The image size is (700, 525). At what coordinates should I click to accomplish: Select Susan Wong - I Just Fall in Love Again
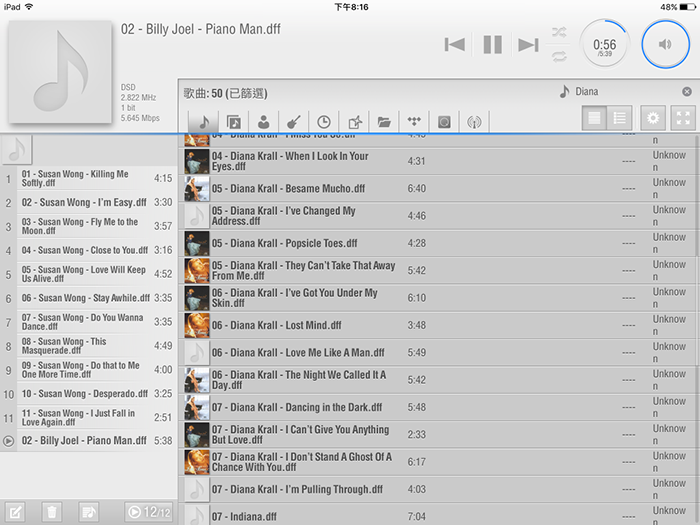[x=88, y=417]
